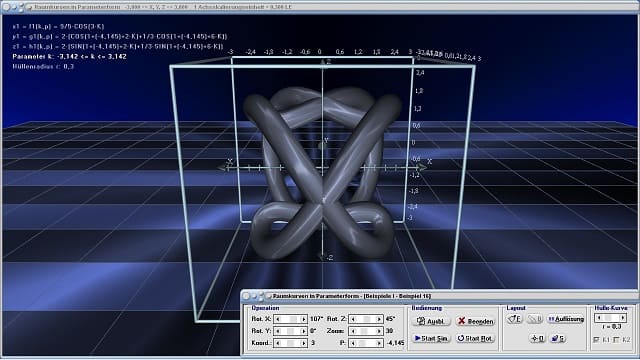Click the Rot. Z slider track
Viewport: 640px width, 360px height.
click(366, 319)
